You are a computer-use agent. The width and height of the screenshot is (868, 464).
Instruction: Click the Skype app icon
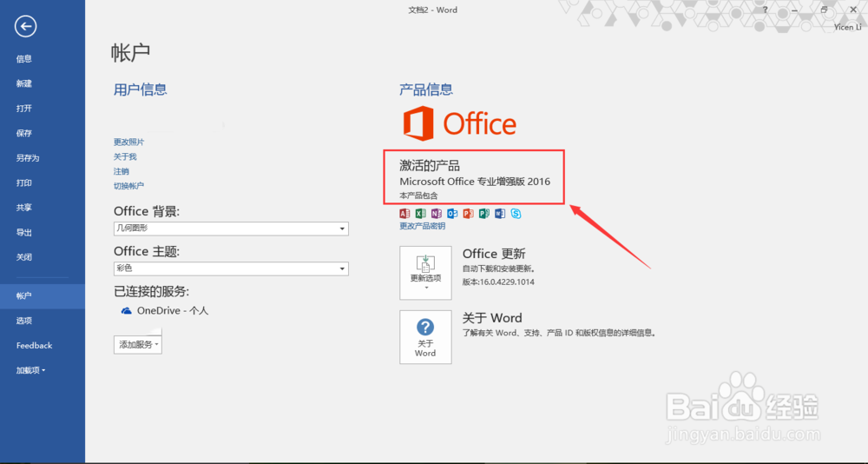tap(516, 214)
